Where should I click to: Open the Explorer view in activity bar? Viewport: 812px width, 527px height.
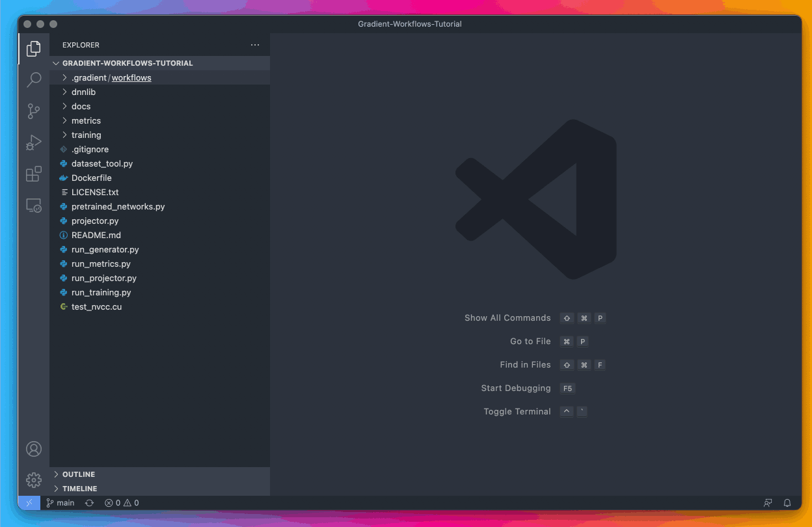(x=34, y=49)
